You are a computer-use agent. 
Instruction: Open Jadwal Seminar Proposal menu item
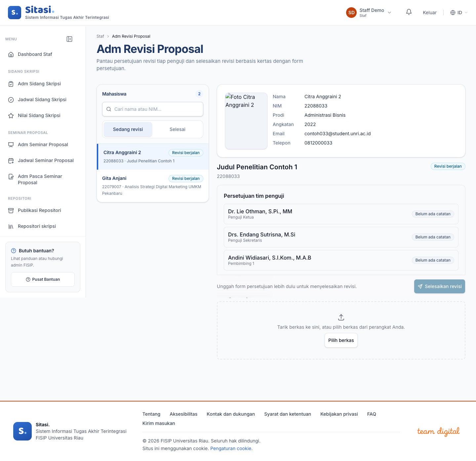[x=43, y=161]
